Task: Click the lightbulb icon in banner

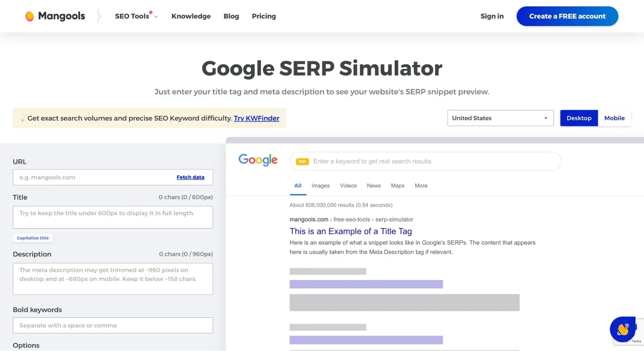Action: pos(22,118)
